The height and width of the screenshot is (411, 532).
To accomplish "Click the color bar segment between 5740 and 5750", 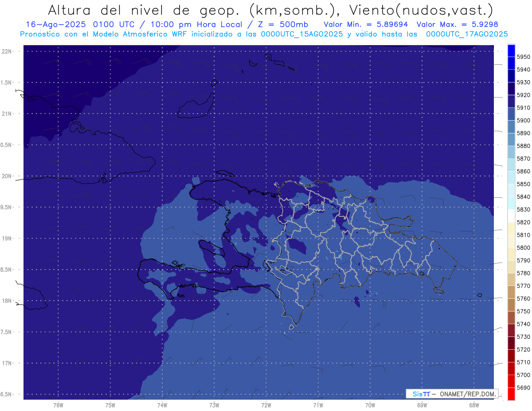I will pos(511,317).
